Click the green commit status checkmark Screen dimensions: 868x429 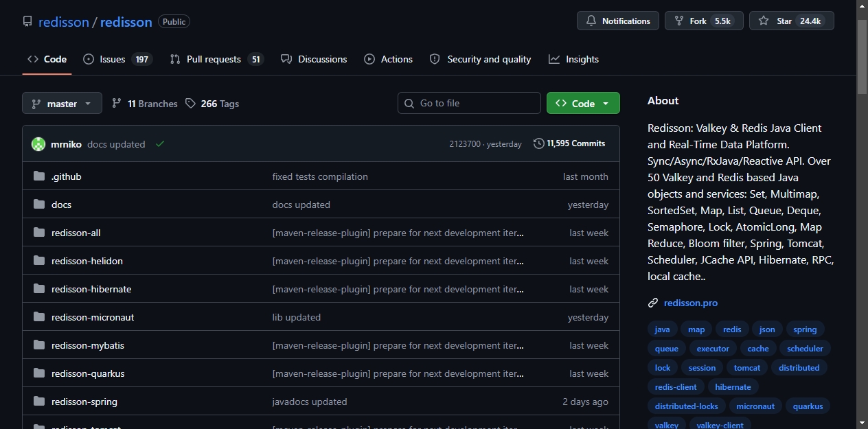point(160,144)
